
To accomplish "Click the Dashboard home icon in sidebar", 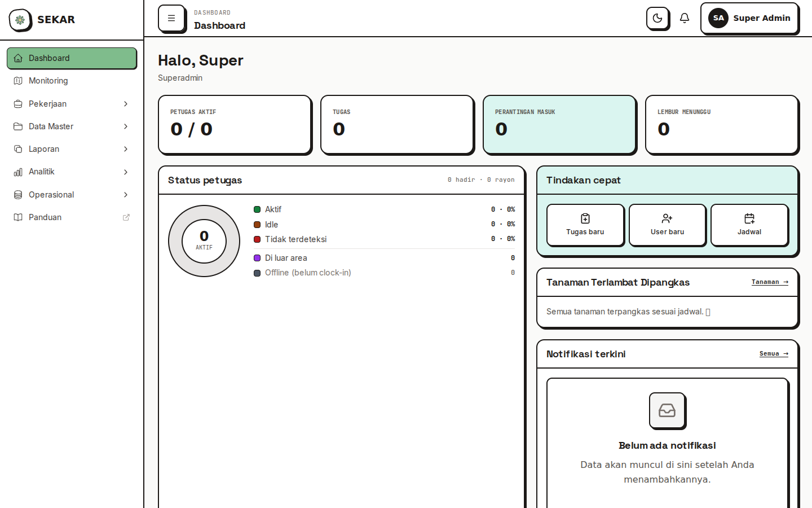I will tap(18, 58).
